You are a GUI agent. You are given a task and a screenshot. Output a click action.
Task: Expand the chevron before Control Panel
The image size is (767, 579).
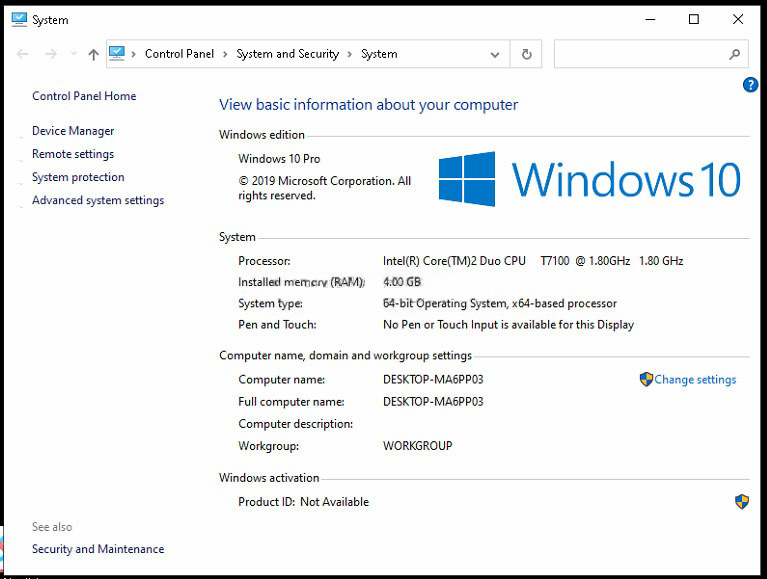[134, 54]
